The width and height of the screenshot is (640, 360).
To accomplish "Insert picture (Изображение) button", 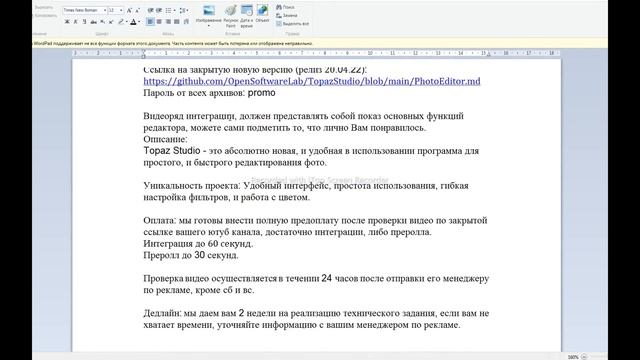I will click(x=209, y=13).
